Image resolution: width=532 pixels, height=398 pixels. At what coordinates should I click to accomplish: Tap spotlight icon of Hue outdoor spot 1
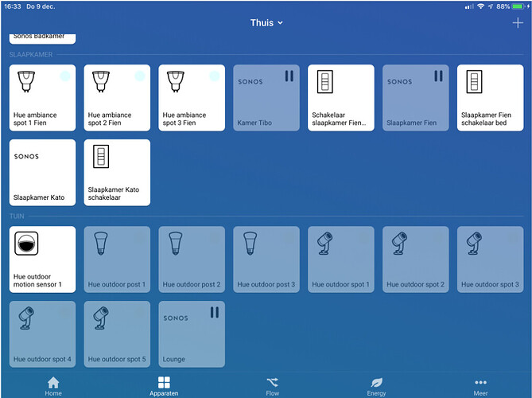[324, 243]
